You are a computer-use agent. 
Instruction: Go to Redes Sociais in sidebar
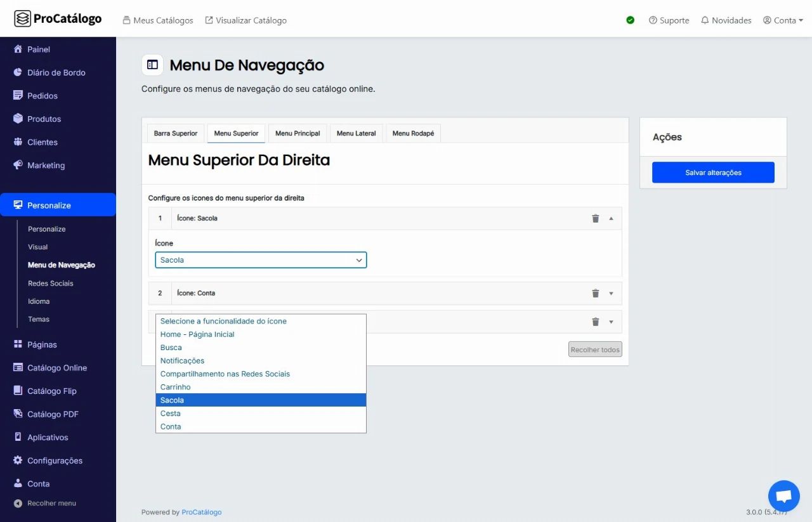click(x=51, y=283)
